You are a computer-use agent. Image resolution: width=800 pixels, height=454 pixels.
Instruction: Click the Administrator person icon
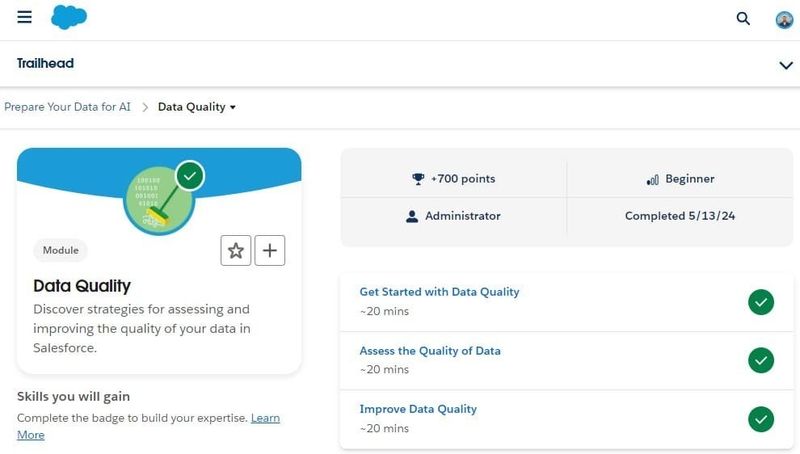coord(412,216)
